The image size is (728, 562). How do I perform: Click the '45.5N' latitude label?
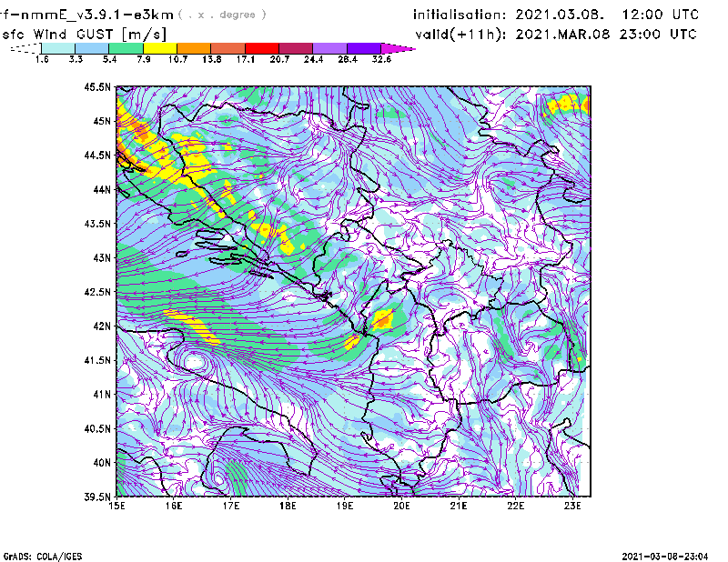[97, 86]
